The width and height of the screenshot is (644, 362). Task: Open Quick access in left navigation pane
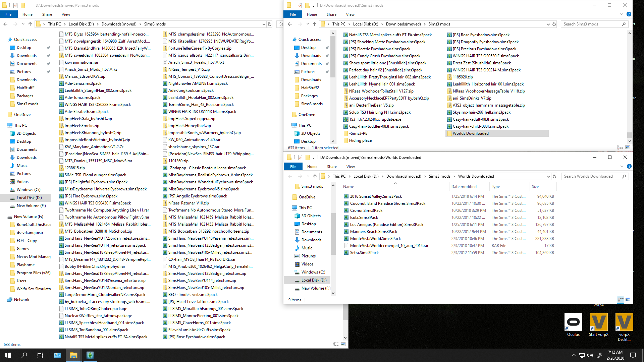coord(25,40)
